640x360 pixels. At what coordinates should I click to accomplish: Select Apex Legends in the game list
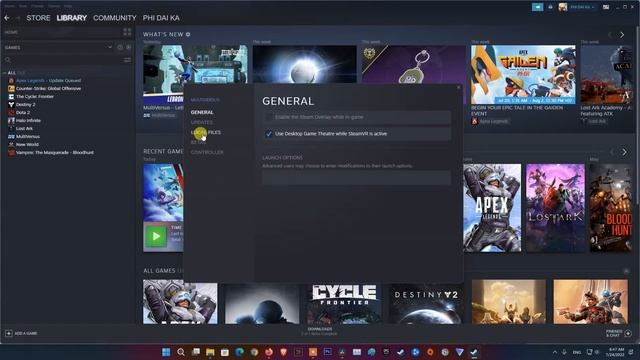click(48, 80)
